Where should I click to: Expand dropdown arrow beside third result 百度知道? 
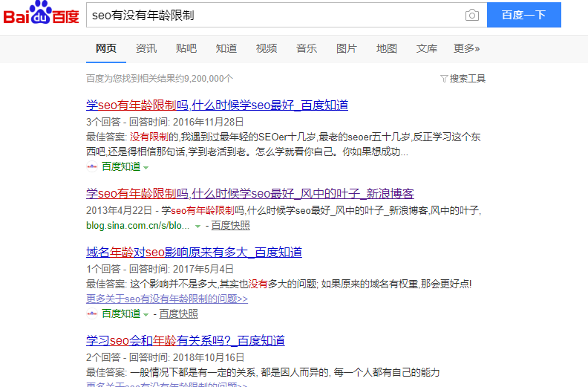146,314
